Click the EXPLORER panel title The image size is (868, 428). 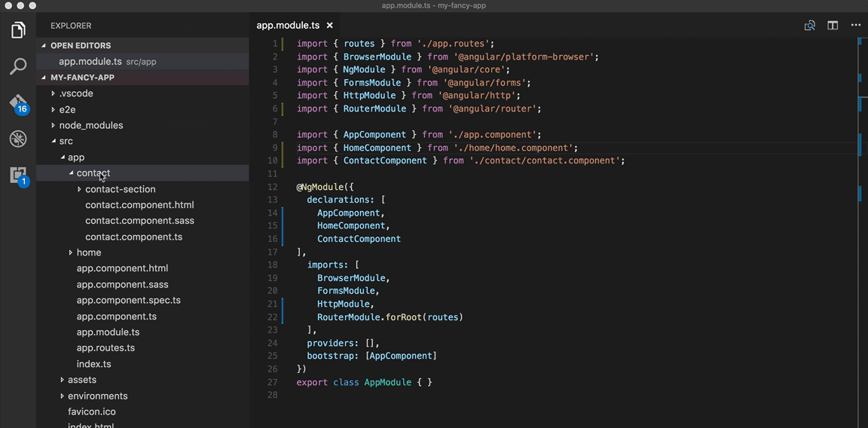pyautogui.click(x=71, y=26)
